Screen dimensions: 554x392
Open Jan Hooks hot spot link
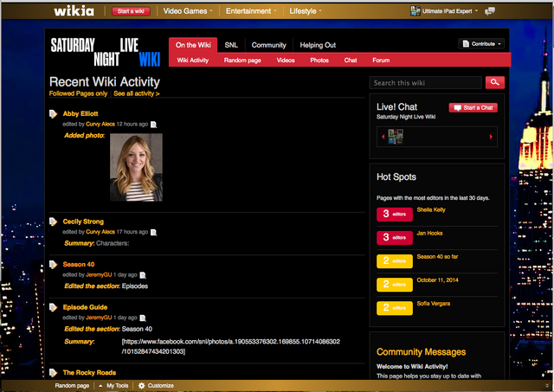pyautogui.click(x=429, y=233)
